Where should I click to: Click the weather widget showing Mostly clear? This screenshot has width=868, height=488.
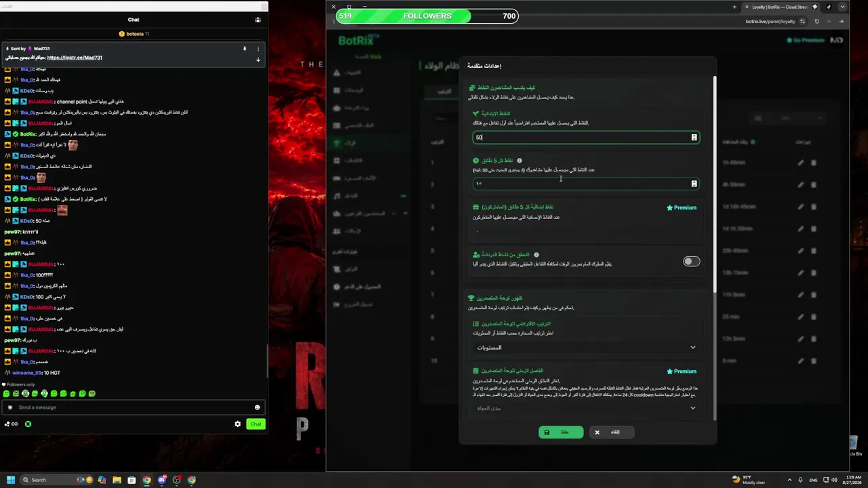749,480
